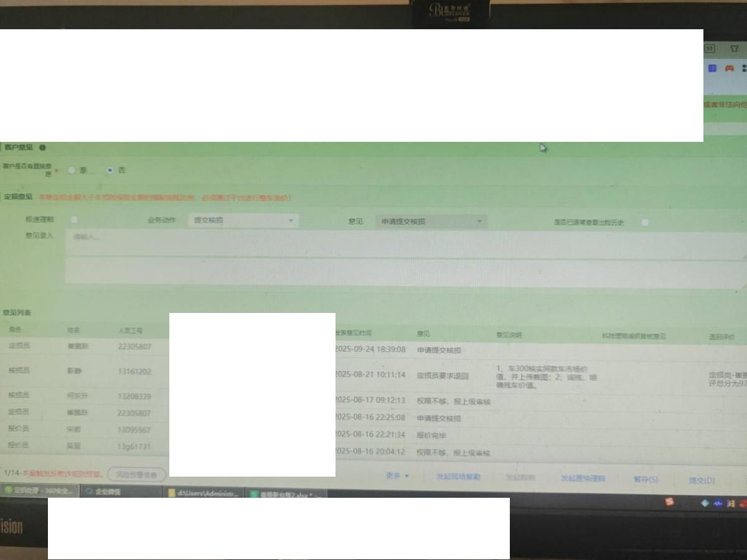The width and height of the screenshot is (747, 560).
Task: Click the game controller extension icon
Action: [728, 68]
